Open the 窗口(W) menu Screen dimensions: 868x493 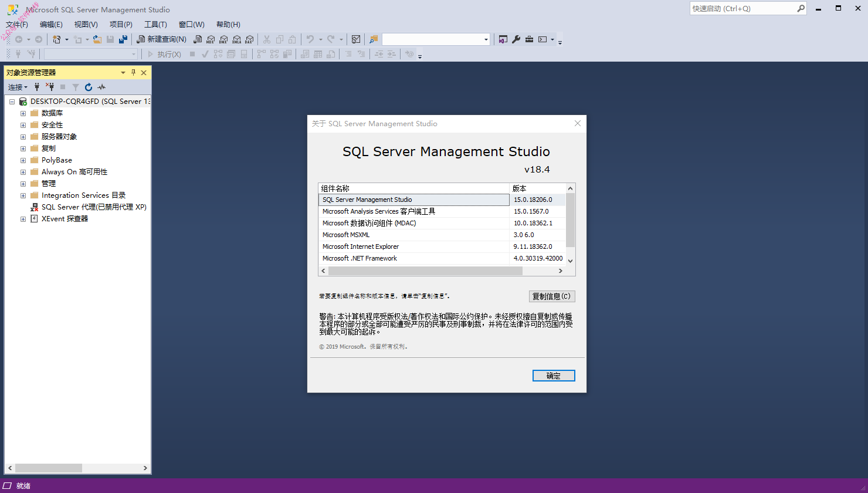tap(192, 24)
